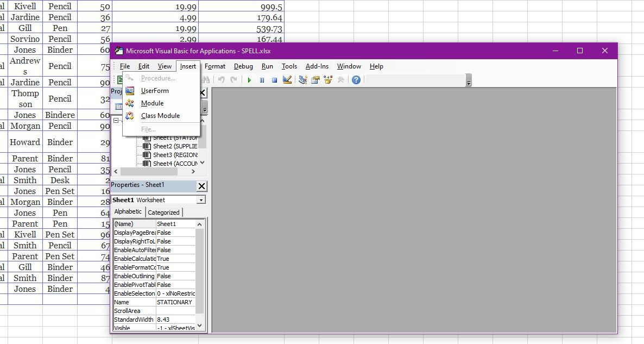Click the Reset stop toolbar icon
Image resolution: width=644 pixels, height=344 pixels.
click(x=274, y=80)
